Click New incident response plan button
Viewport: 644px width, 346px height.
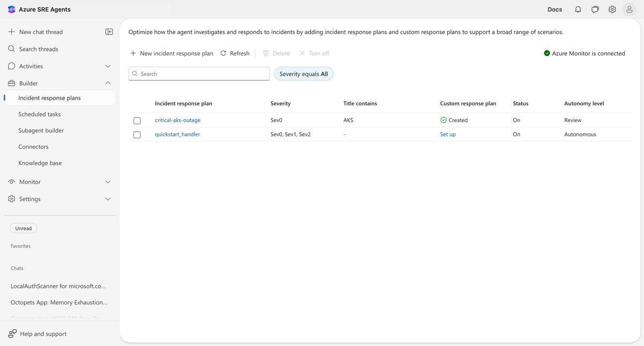[x=172, y=53]
